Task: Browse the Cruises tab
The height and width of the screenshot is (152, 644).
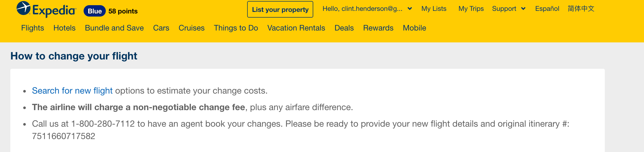Action: pyautogui.click(x=191, y=28)
